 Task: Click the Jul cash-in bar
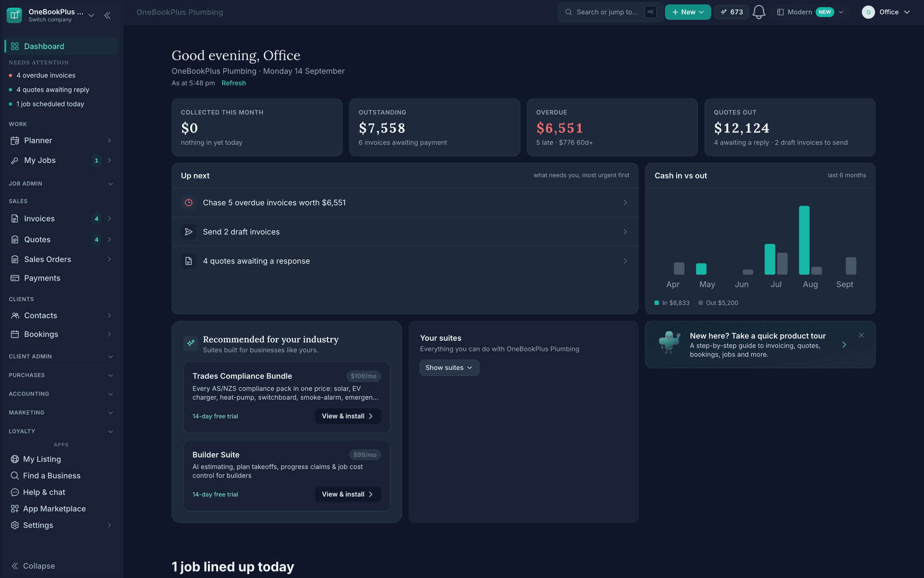[770, 259]
